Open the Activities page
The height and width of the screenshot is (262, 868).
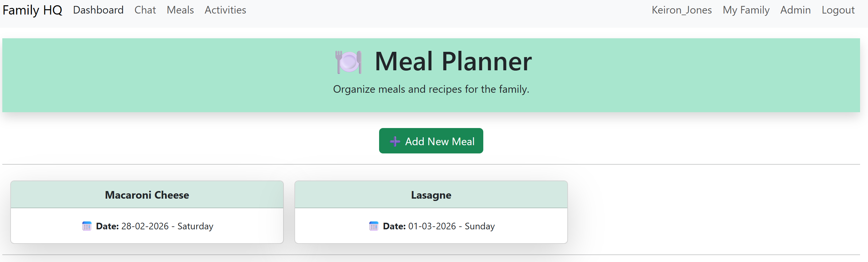[x=225, y=10]
